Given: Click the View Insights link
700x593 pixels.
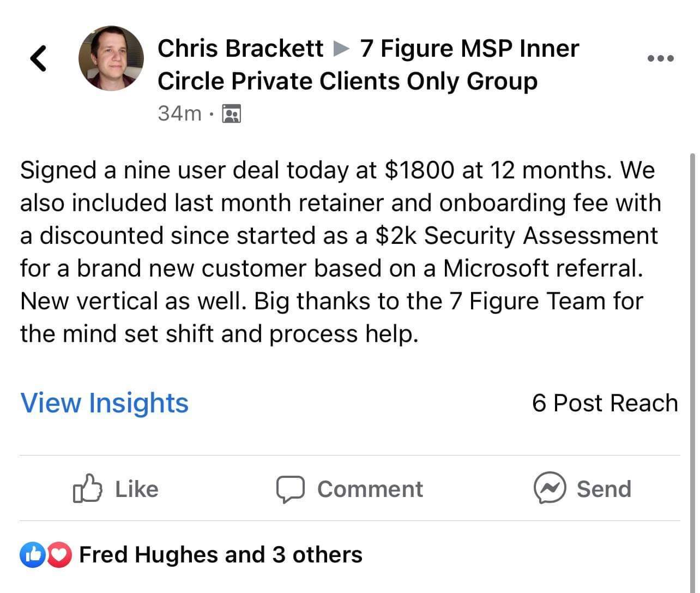Looking at the screenshot, I should click(105, 403).
